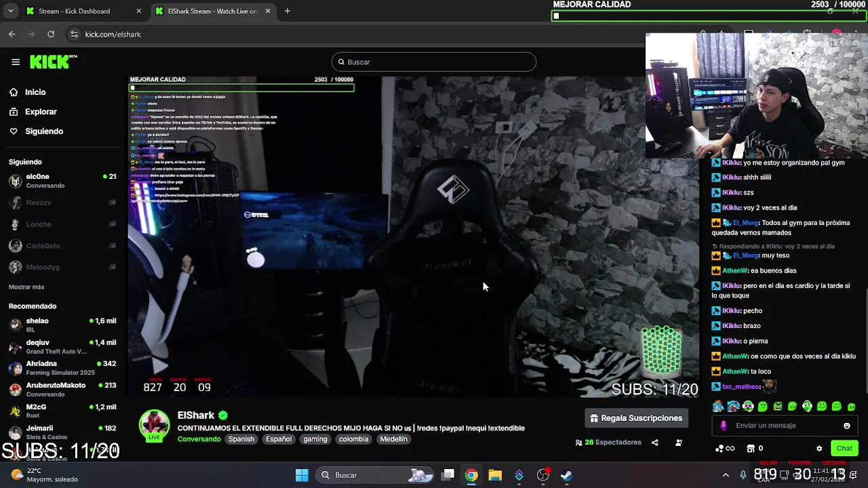This screenshot has height=488, width=868.
Task: Open the Conversando category link
Action: (199, 439)
